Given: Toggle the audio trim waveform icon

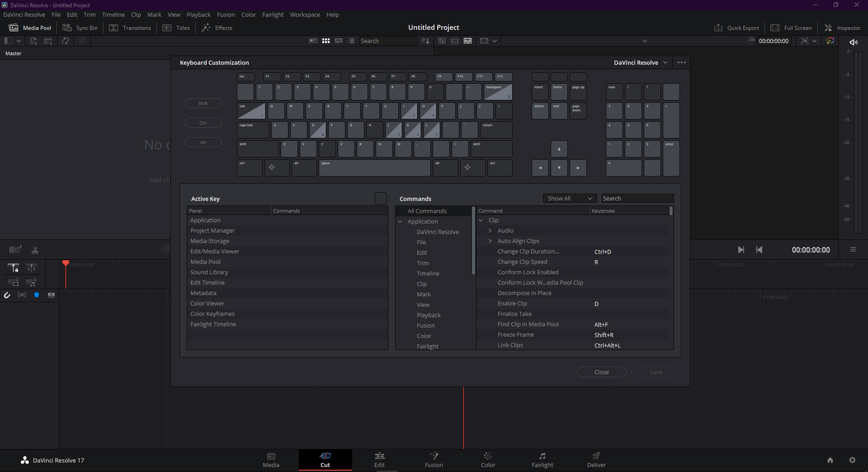Looking at the screenshot, I should click(x=22, y=295).
